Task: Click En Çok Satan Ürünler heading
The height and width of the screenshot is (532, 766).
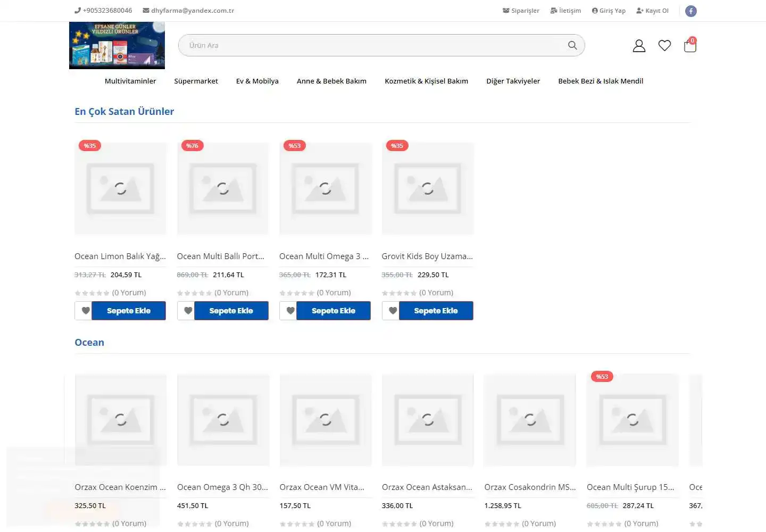Action: pyautogui.click(x=124, y=112)
